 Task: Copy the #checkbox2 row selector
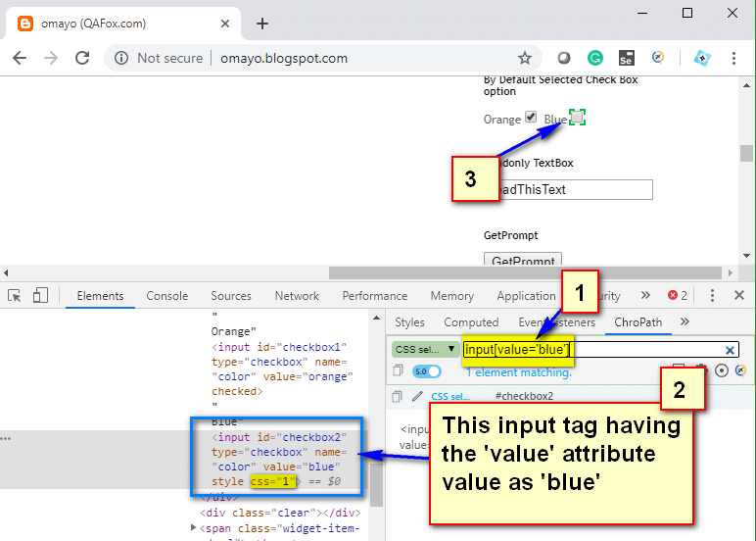(x=398, y=396)
